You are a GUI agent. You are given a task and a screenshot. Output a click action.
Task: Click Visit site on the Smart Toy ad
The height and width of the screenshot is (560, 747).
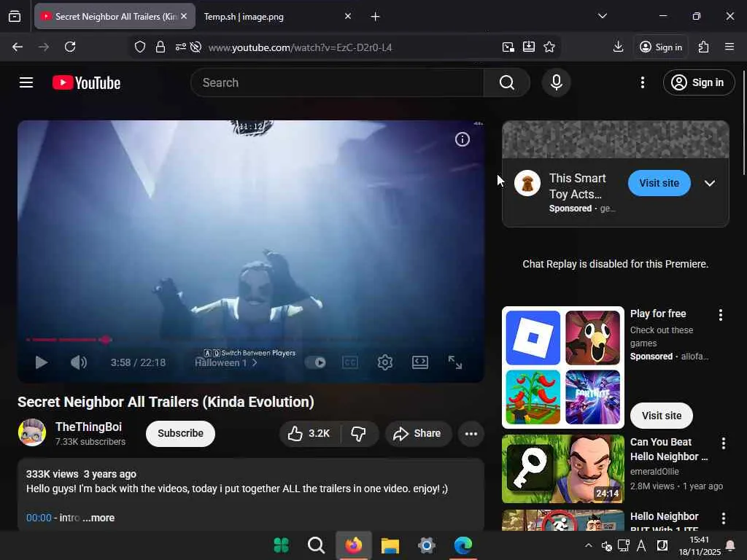click(659, 183)
